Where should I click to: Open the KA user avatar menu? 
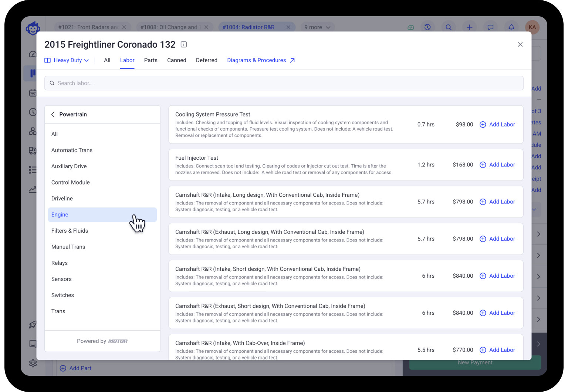532,27
